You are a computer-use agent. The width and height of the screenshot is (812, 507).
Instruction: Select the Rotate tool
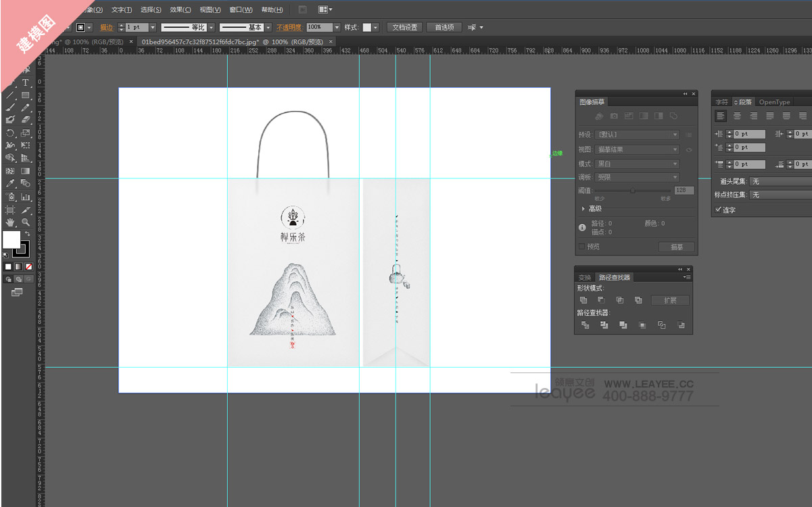pos(10,133)
